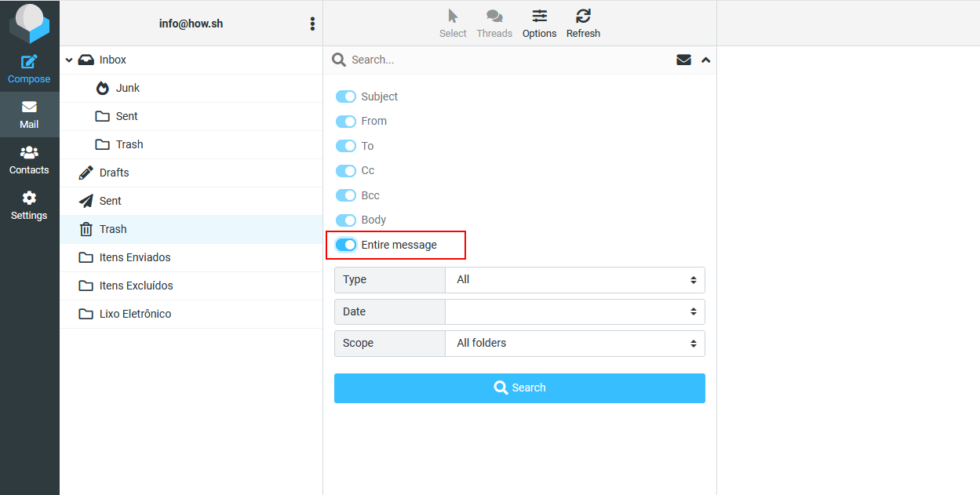
Task: Open the Settings section
Action: tap(29, 206)
